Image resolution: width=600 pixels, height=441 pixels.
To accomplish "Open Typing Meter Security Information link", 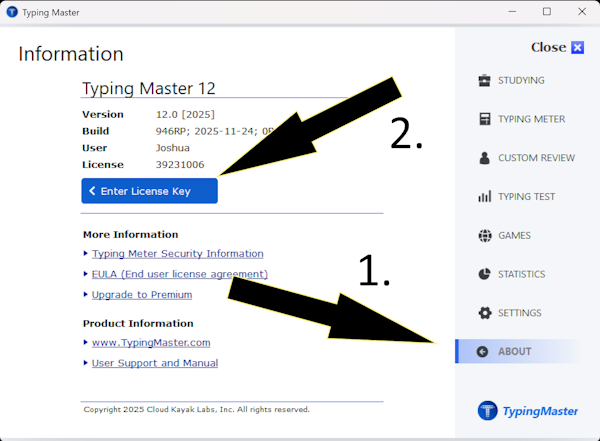I will [x=178, y=253].
